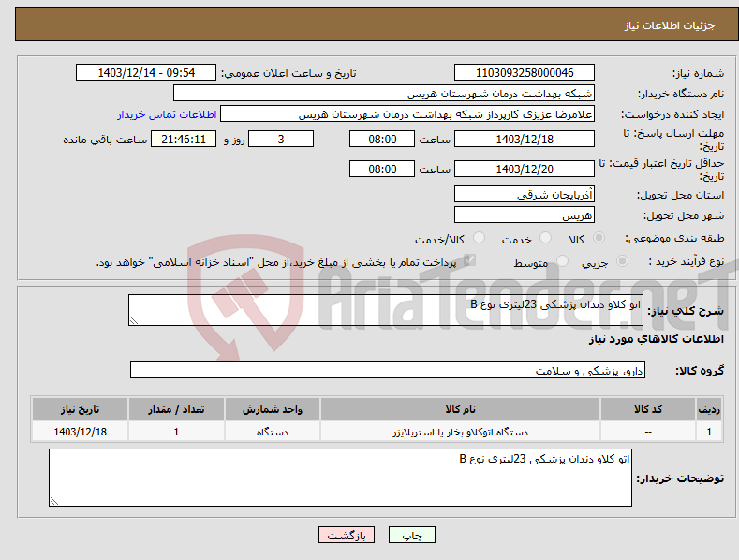Click the row number cell 1 under ردیف
This screenshot has height=560, width=739.
709,432
